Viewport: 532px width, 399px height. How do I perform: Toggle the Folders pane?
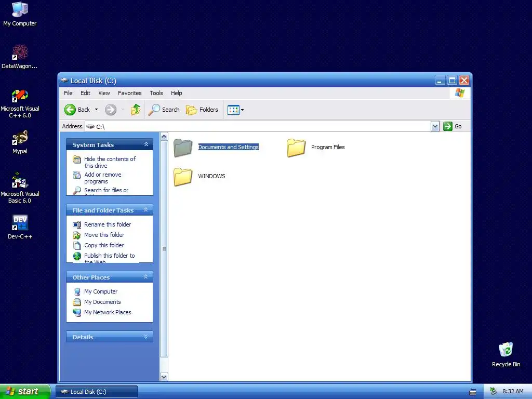(202, 110)
